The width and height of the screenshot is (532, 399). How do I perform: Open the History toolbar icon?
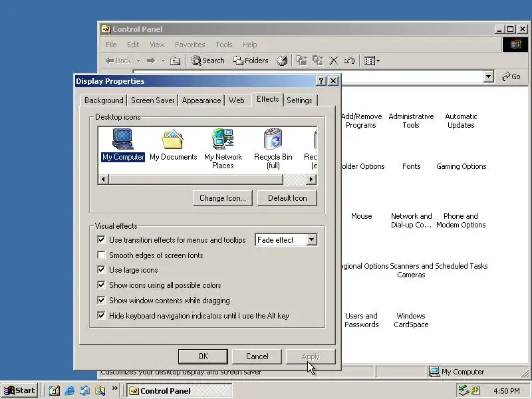coord(282,61)
